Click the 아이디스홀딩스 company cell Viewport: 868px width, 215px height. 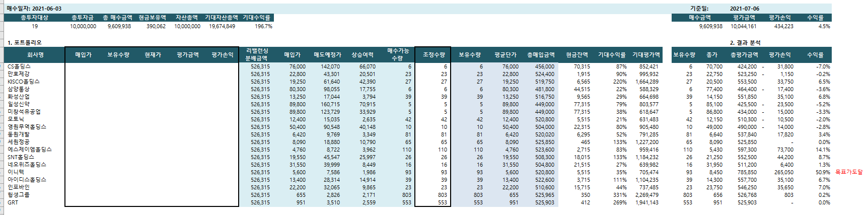pos(27,180)
